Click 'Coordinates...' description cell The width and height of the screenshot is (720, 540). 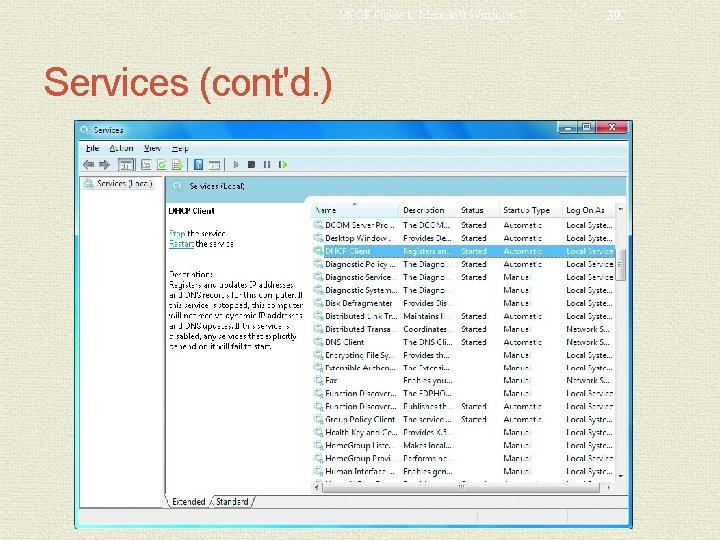427,329
